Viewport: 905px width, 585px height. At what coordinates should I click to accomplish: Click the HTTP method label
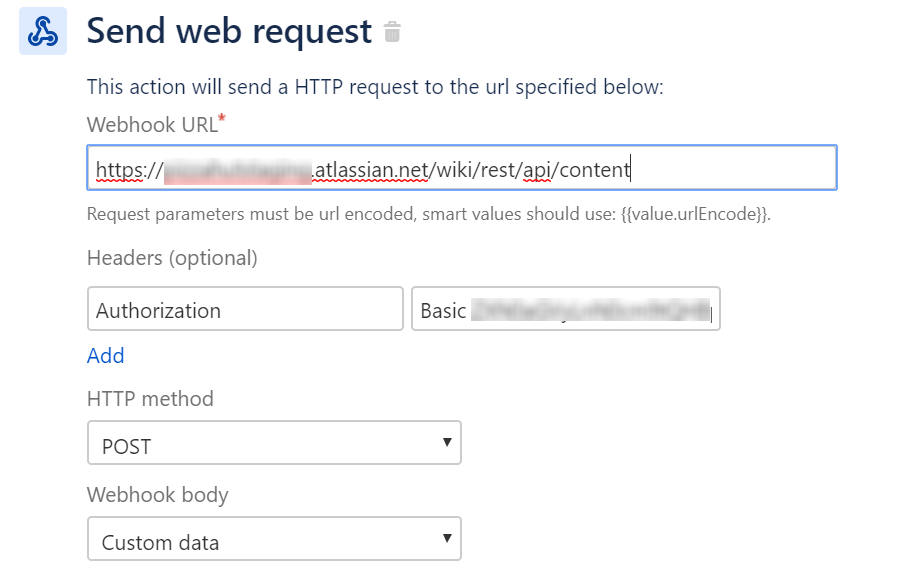150,398
